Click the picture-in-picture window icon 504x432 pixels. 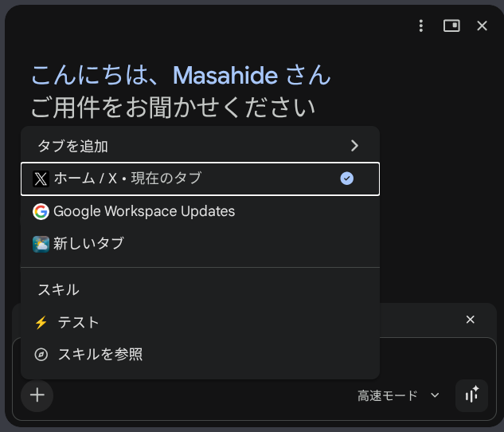click(x=451, y=26)
